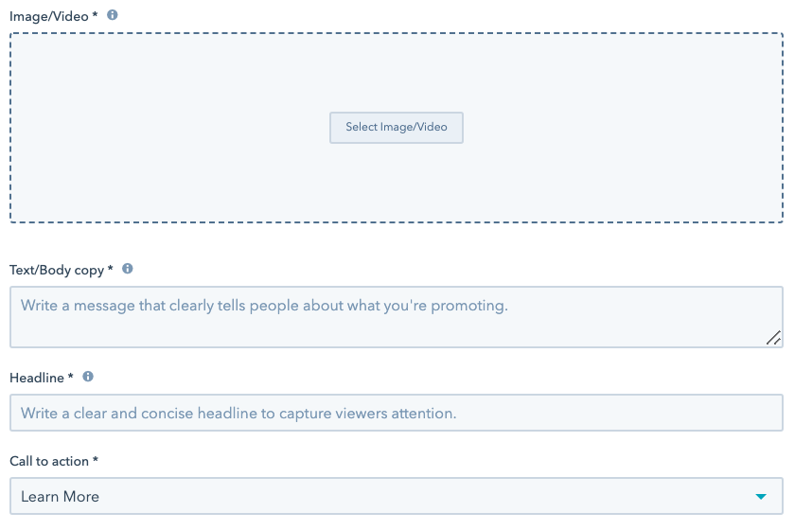Grab the body copy textarea resize handle
This screenshot has height=530, width=812.
coord(774,338)
